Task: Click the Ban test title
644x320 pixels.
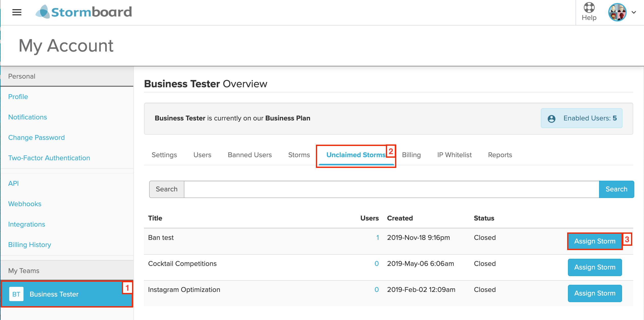Action: 161,238
